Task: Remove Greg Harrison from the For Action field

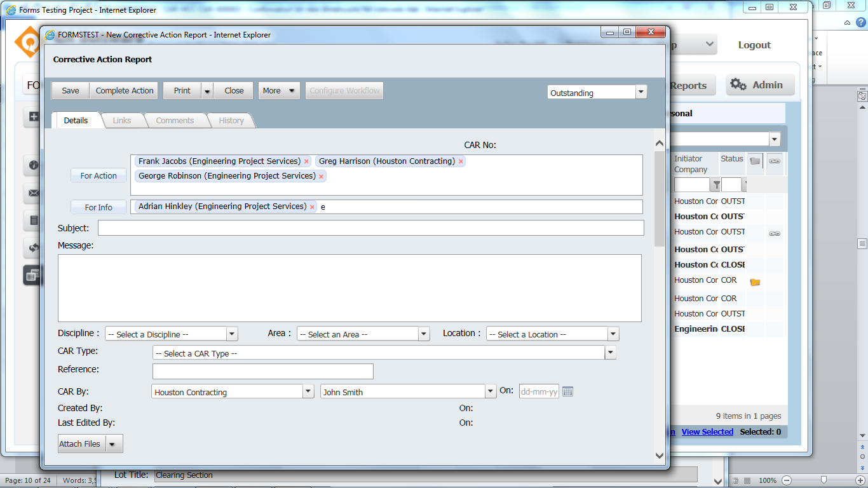Action: pyautogui.click(x=461, y=161)
